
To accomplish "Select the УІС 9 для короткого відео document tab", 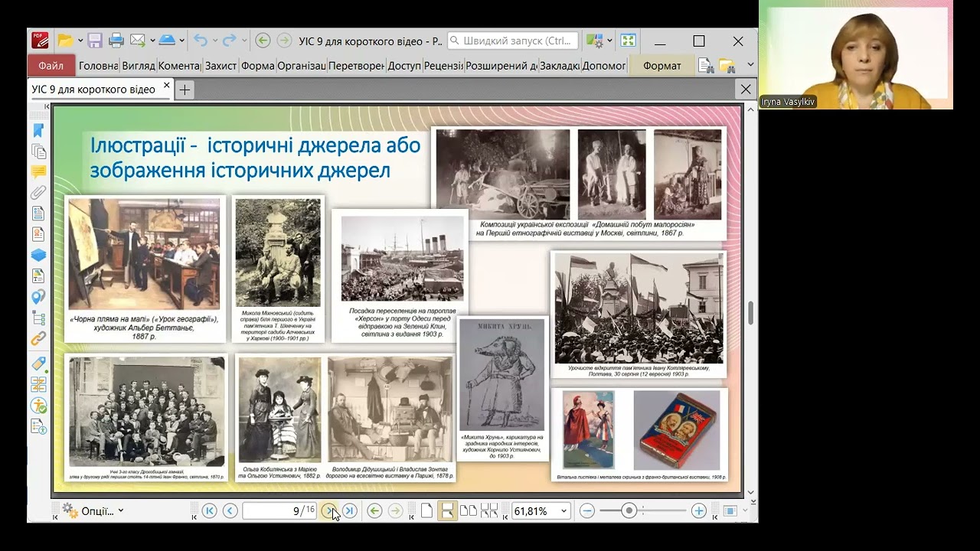I will [93, 90].
